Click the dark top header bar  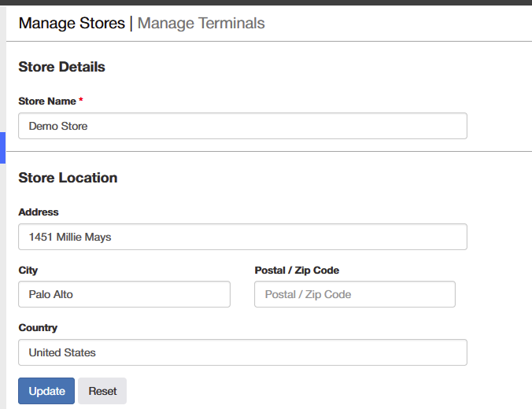coord(266,2)
